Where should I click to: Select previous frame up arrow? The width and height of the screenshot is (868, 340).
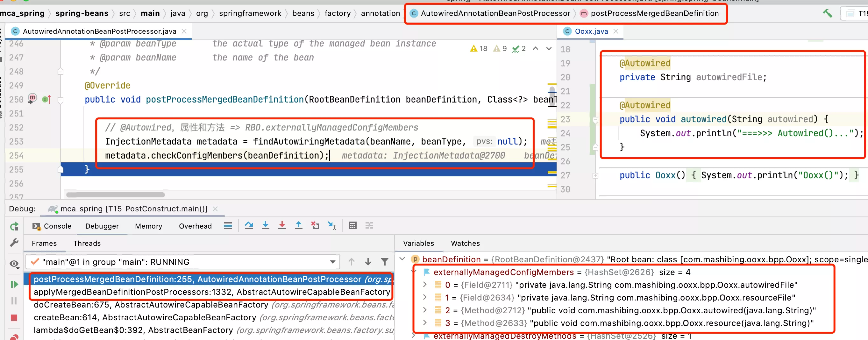(x=352, y=262)
